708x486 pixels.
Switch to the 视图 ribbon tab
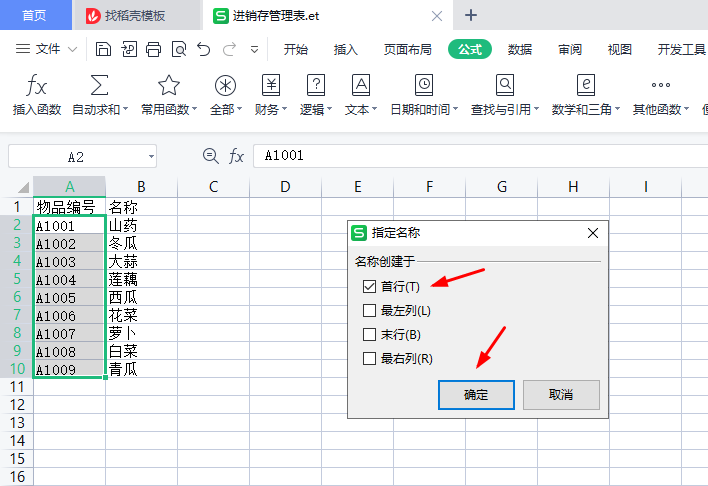[x=620, y=49]
